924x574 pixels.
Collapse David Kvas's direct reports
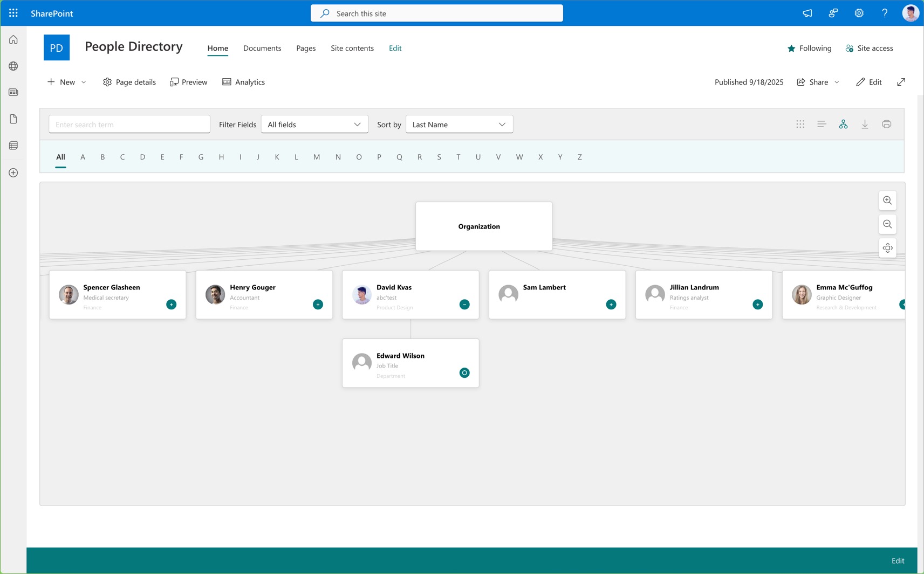(x=464, y=305)
